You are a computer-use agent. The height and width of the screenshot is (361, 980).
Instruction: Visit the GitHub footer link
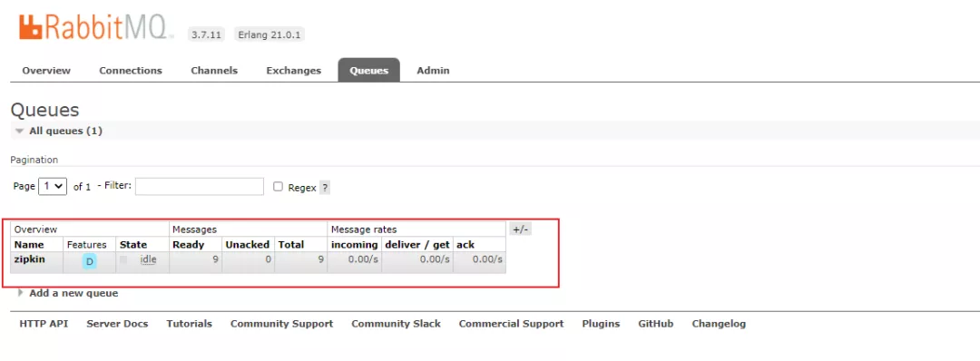pyautogui.click(x=656, y=324)
